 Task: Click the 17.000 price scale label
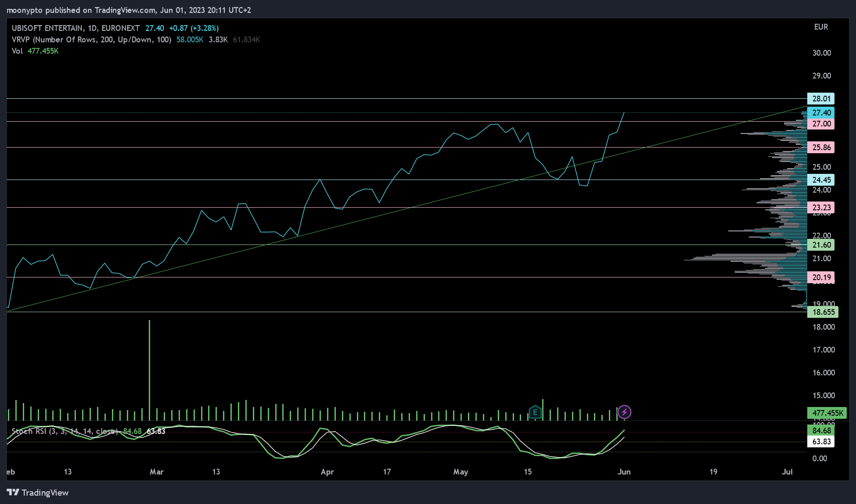pyautogui.click(x=824, y=350)
